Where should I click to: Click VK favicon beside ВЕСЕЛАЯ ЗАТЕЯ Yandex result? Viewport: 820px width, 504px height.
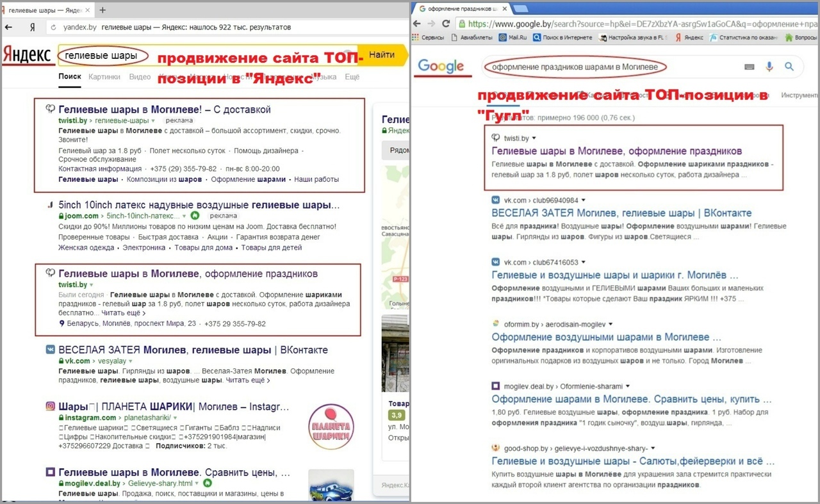point(50,350)
